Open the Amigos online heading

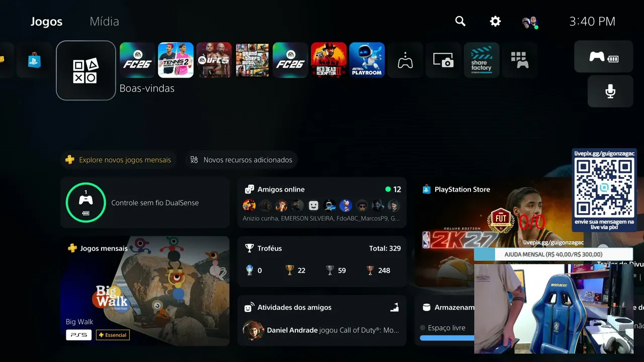click(281, 190)
